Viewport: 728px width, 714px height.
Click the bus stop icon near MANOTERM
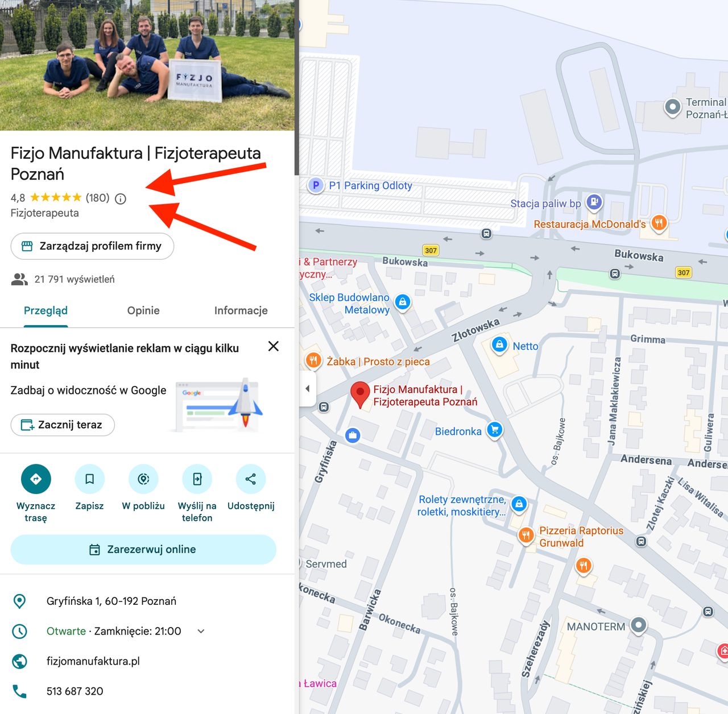pyautogui.click(x=708, y=612)
